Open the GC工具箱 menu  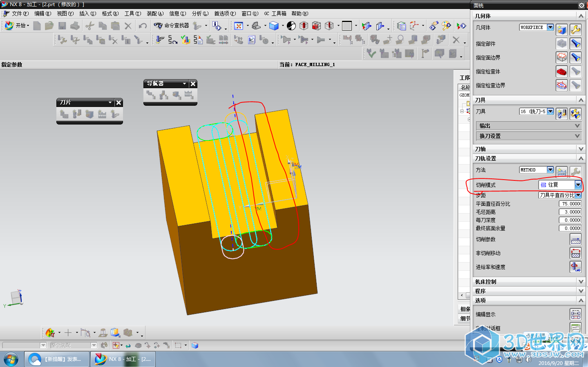[275, 13]
